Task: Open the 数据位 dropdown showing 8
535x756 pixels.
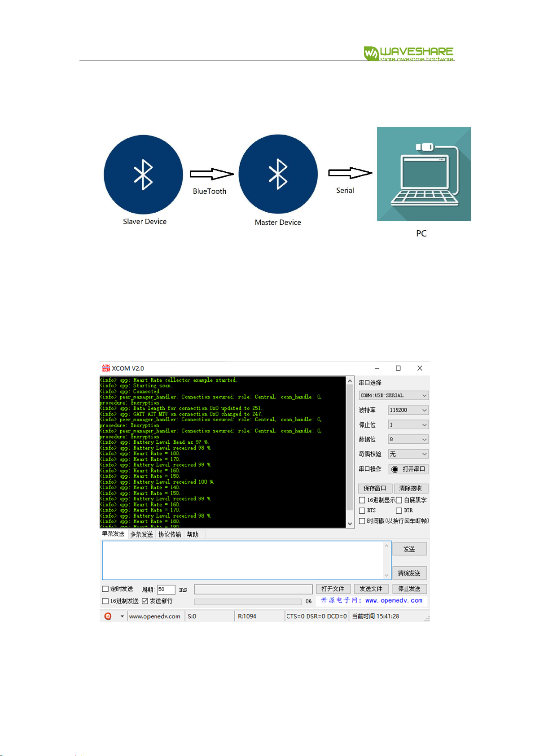Action: [408, 439]
